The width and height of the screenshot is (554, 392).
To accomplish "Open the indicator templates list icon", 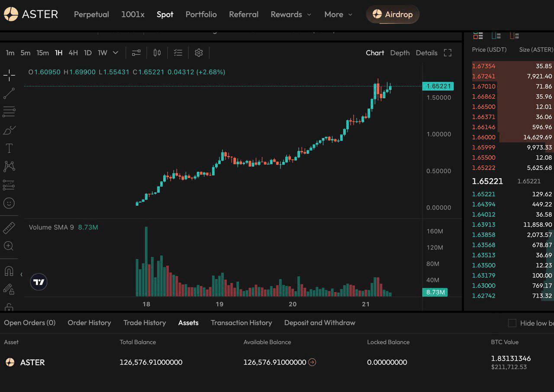I will 178,53.
